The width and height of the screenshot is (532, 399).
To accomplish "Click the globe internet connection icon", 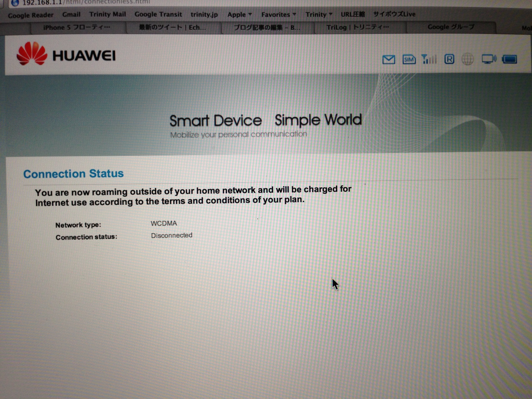I will click(467, 59).
